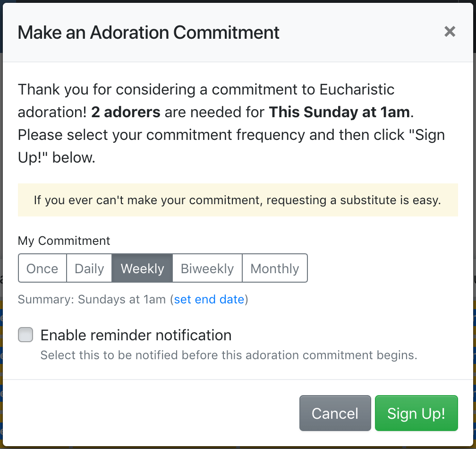The image size is (476, 449).
Task: Choose Daily commitment frequency
Action: (x=89, y=268)
